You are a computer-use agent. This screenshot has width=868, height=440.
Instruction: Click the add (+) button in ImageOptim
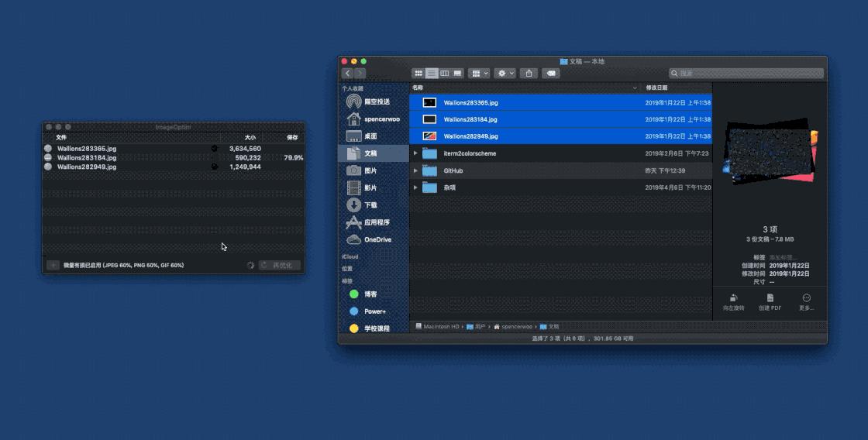tap(53, 265)
